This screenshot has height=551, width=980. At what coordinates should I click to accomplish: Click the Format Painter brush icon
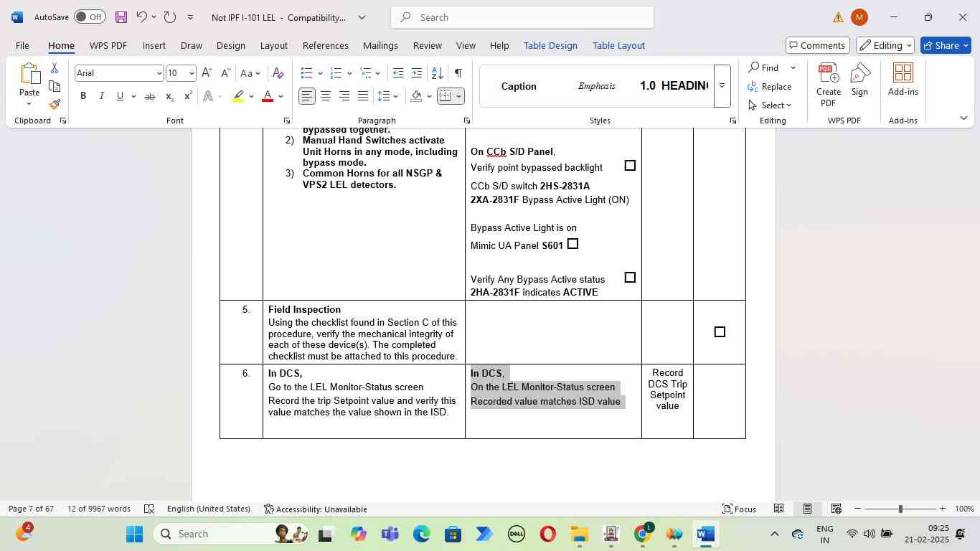(55, 105)
